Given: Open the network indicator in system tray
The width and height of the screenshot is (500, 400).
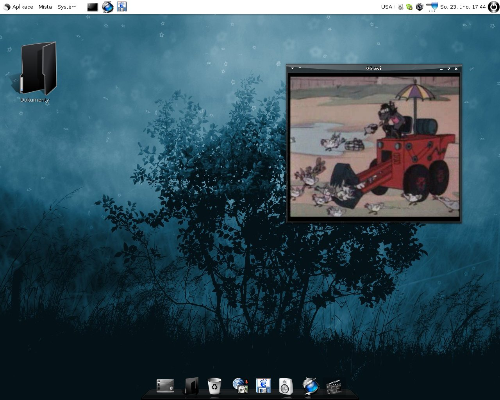Looking at the screenshot, I should pyautogui.click(x=432, y=7).
